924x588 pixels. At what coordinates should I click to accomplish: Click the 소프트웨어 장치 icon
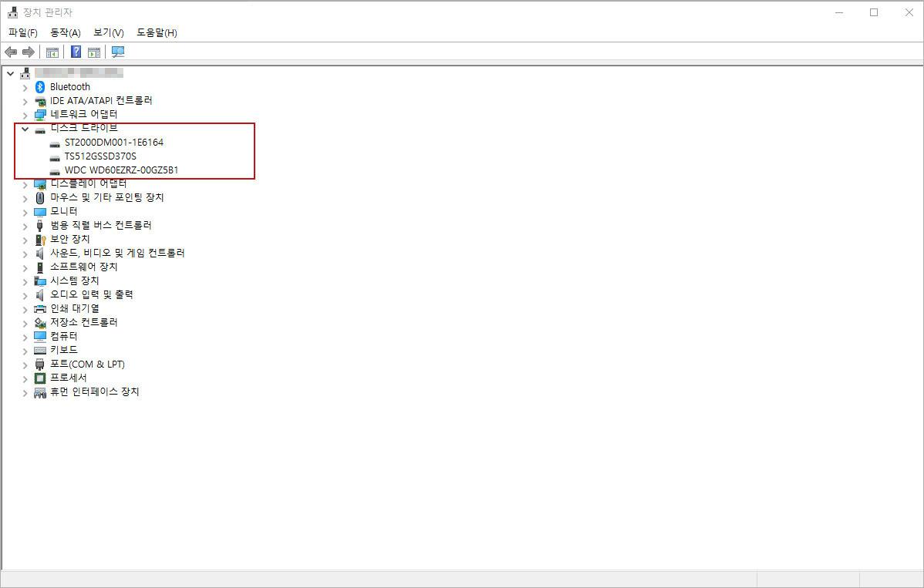[40, 267]
